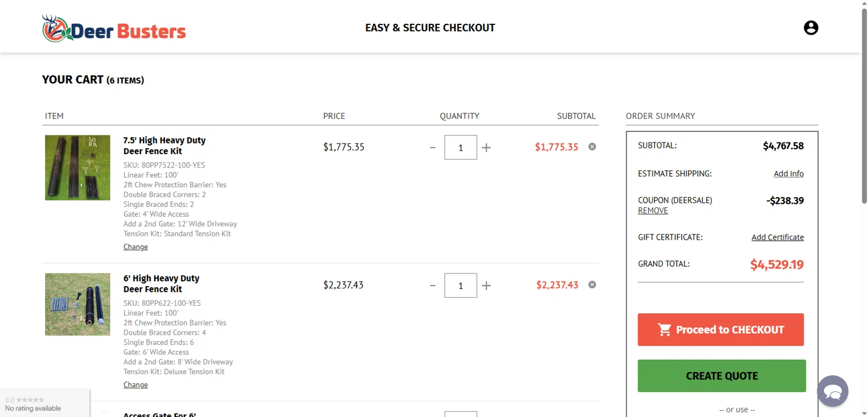
Task: Open the user account icon
Action: coord(811,28)
